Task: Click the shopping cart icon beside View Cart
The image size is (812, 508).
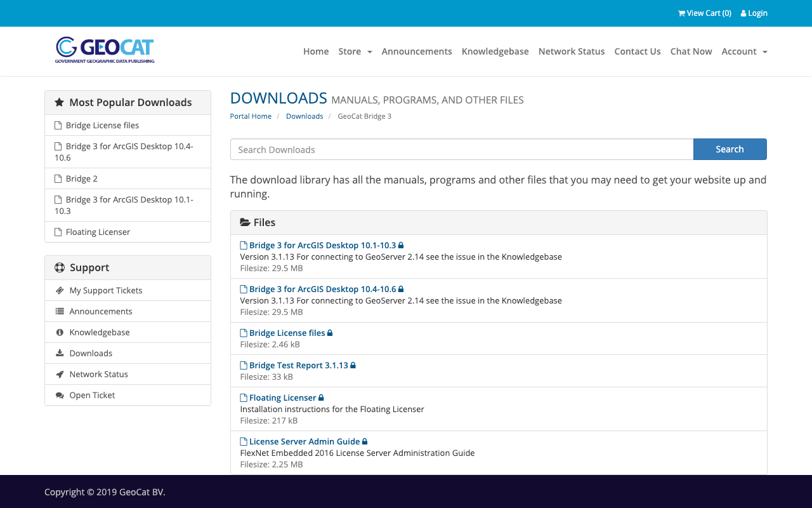Action: pyautogui.click(x=681, y=13)
